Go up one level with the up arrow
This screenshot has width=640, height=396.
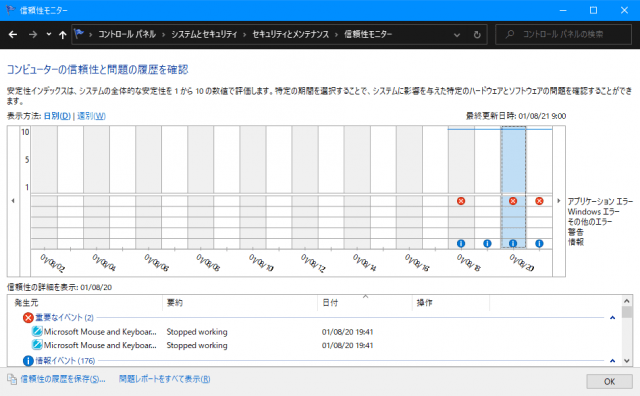coord(62,35)
